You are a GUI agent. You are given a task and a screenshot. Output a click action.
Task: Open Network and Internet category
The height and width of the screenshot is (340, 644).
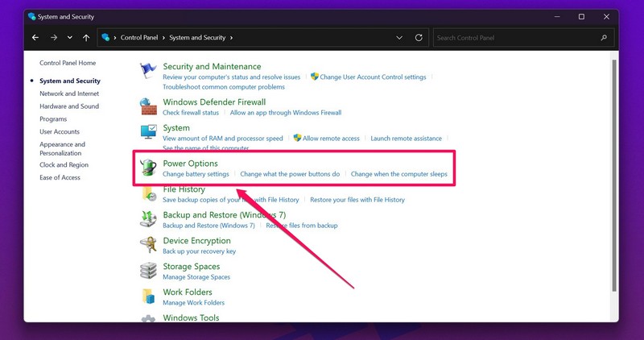69,93
